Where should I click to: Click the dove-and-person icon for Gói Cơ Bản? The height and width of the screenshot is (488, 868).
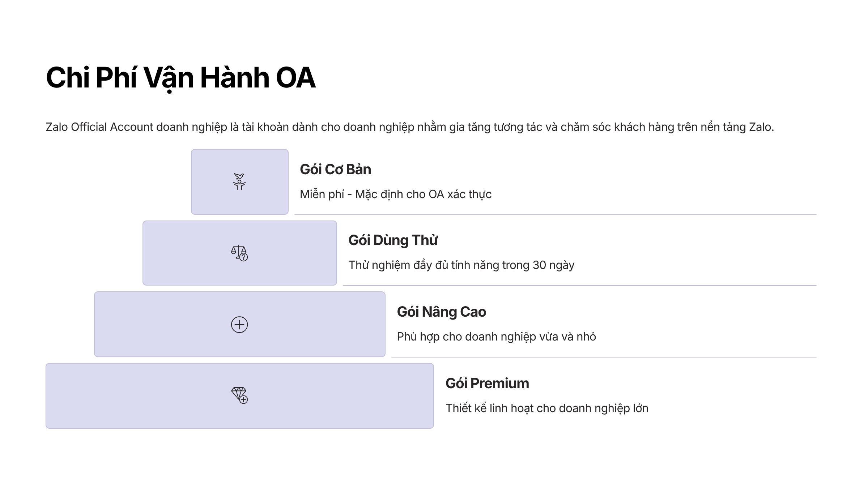click(239, 181)
